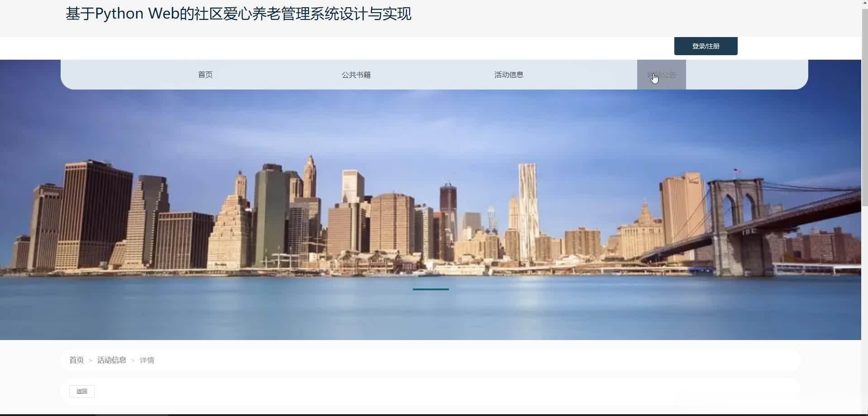Click the breadcrumb separator after 首页
The image size is (868, 416).
coord(90,360)
